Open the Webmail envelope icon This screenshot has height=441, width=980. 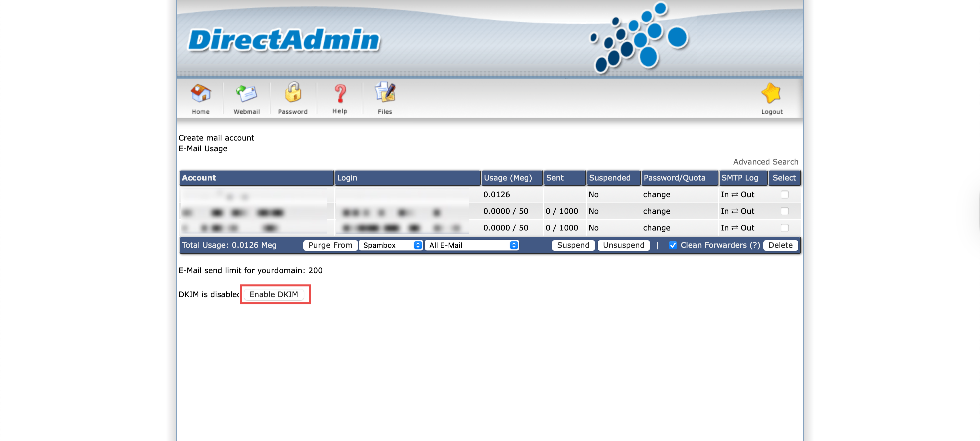tap(247, 94)
